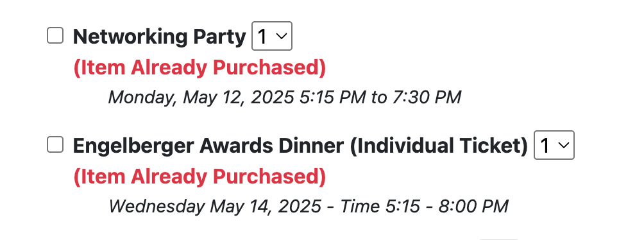Click the red Item Already Purchased notice under Networking Party
644x240 pixels.
[x=199, y=68]
